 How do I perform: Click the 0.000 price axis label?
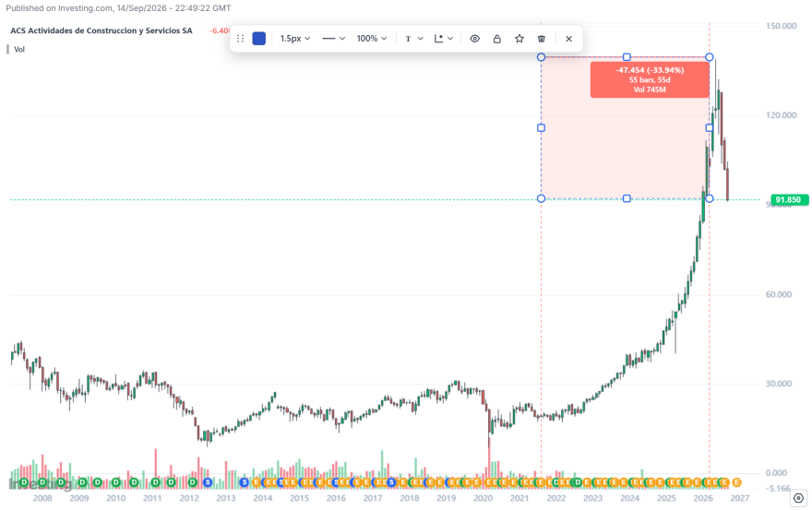point(776,473)
